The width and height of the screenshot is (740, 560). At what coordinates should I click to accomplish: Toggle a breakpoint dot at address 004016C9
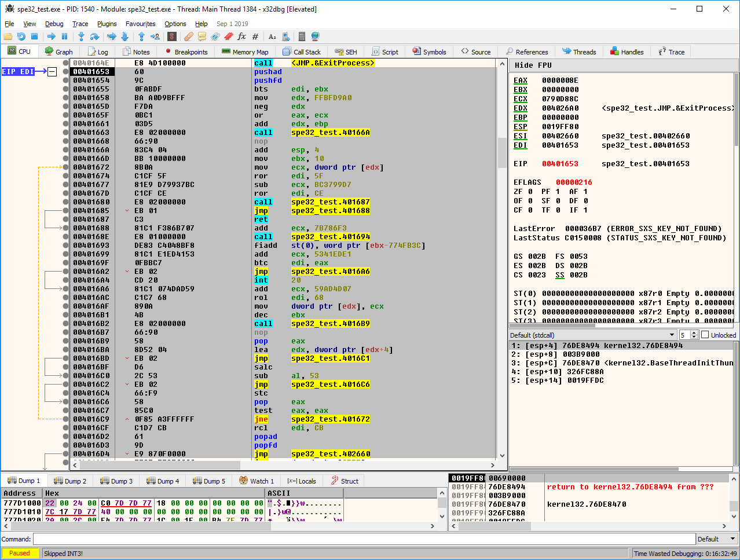[x=64, y=419]
